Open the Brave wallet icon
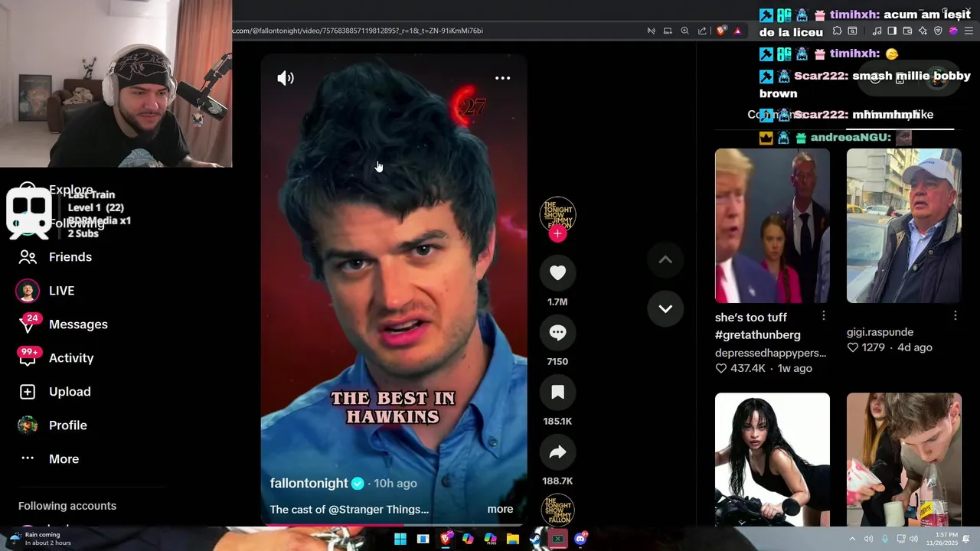Viewport: 980px width, 551px height. pos(907,31)
